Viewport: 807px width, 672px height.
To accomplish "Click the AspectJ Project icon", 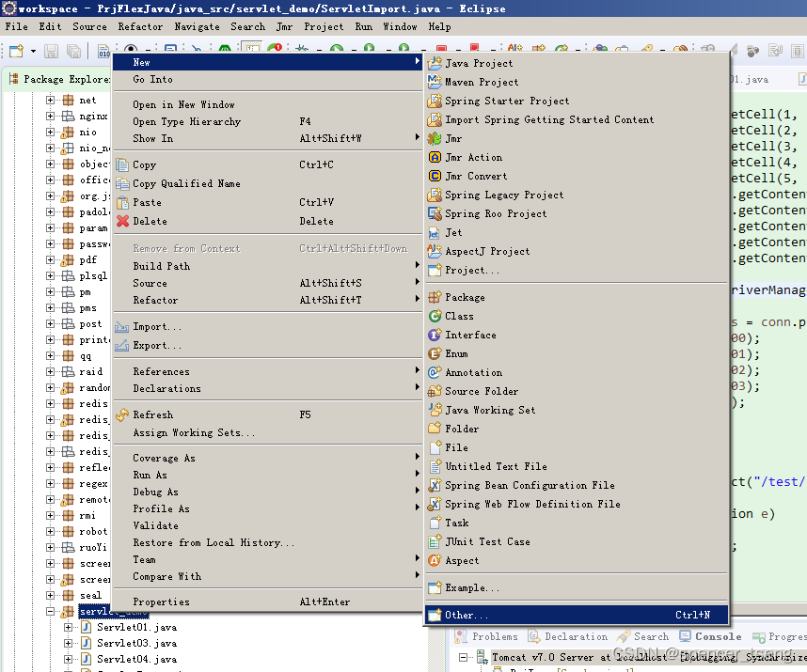I will coord(435,251).
